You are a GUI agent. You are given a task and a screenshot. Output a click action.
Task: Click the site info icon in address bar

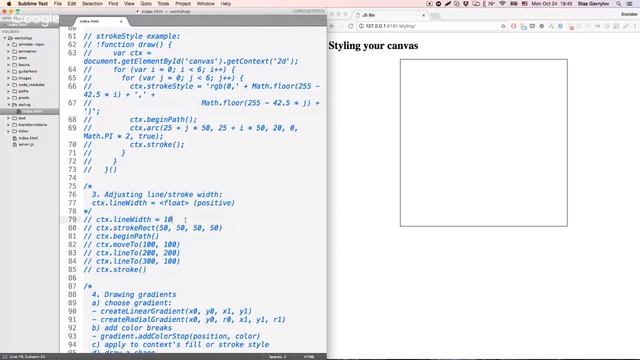(x=361, y=26)
